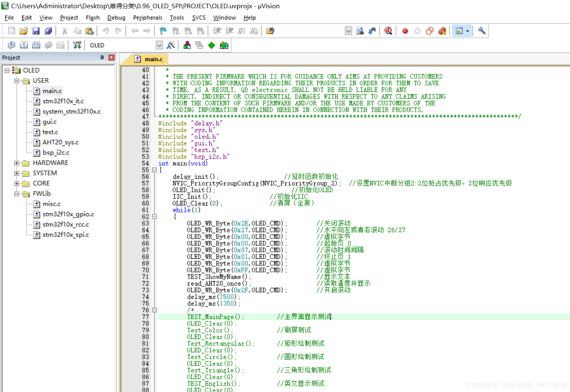Select stm32f10x_gpio.c in the FWLib folder
This screenshot has width=570, height=392.
(x=68, y=214)
